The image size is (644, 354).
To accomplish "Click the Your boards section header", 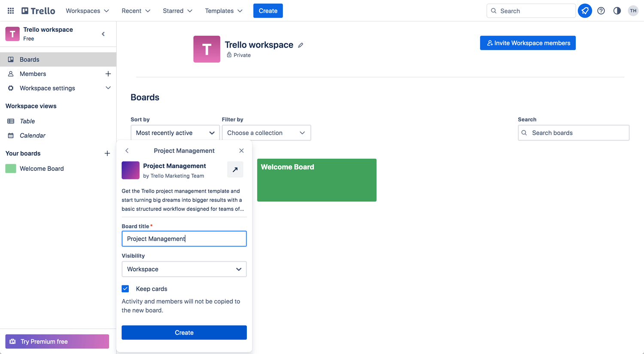I will pos(23,153).
